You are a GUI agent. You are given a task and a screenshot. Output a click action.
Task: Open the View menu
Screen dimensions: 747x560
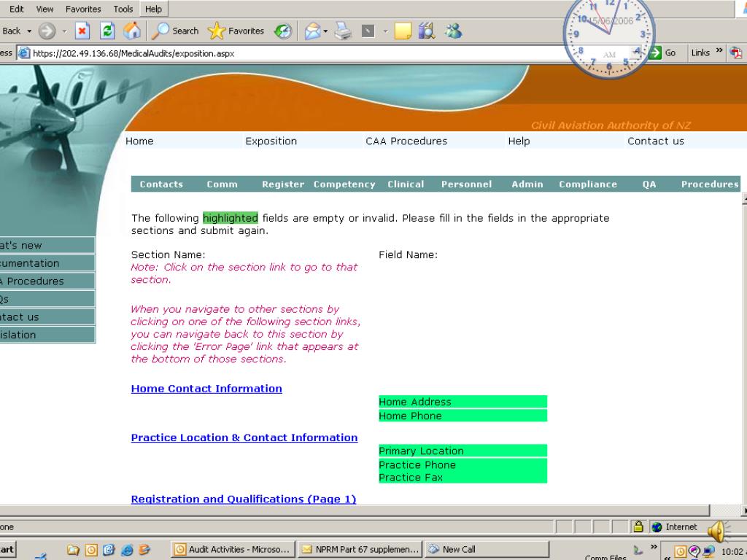coord(44,9)
